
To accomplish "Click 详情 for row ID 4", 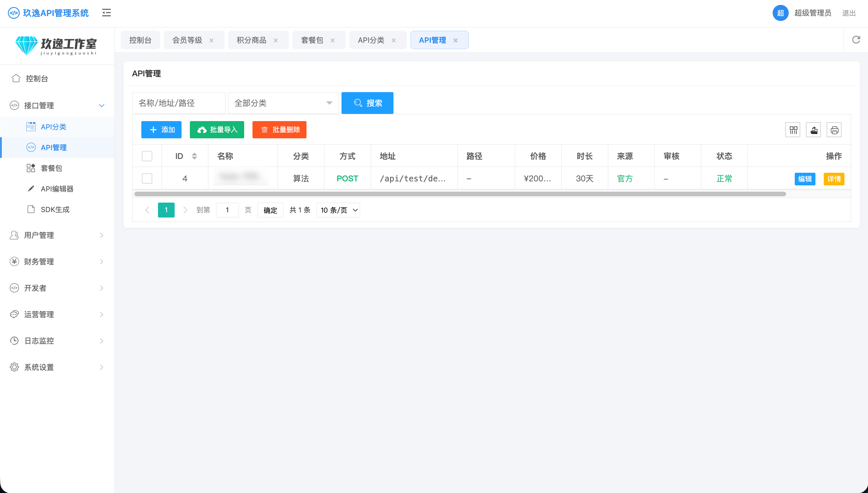I will (834, 179).
